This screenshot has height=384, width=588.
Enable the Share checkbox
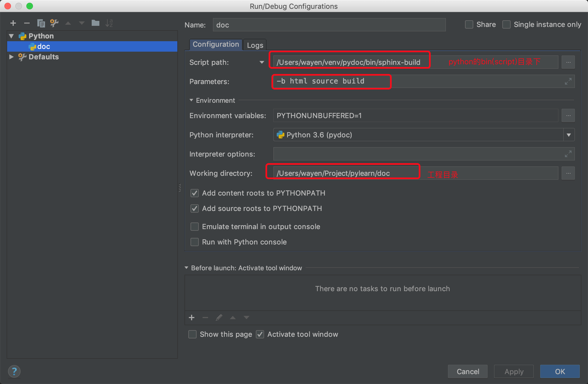click(x=469, y=24)
